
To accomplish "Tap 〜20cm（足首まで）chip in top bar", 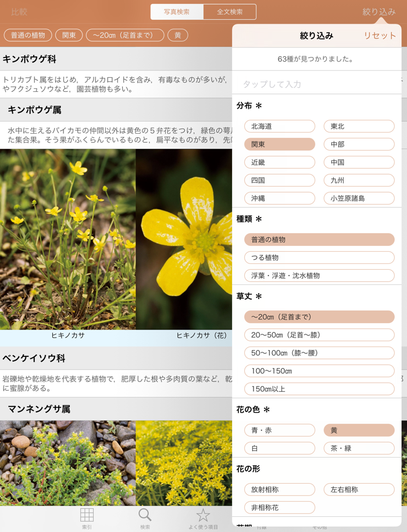I will coord(125,35).
